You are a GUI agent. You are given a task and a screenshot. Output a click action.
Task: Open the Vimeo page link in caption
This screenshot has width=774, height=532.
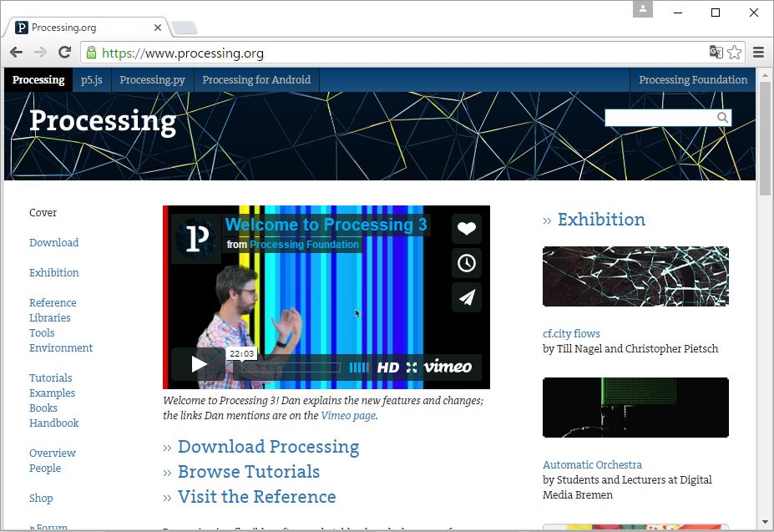point(348,415)
